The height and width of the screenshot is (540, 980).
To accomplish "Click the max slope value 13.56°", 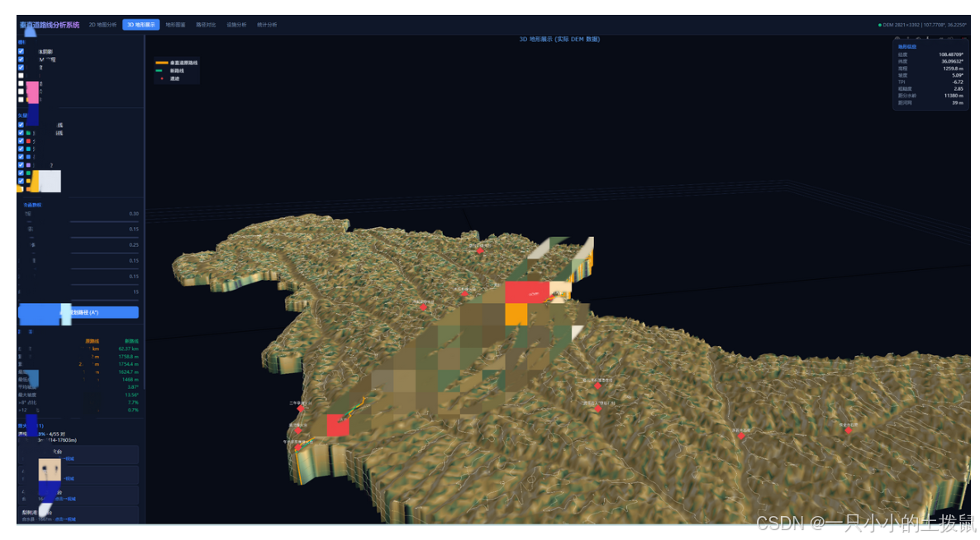I will click(131, 396).
